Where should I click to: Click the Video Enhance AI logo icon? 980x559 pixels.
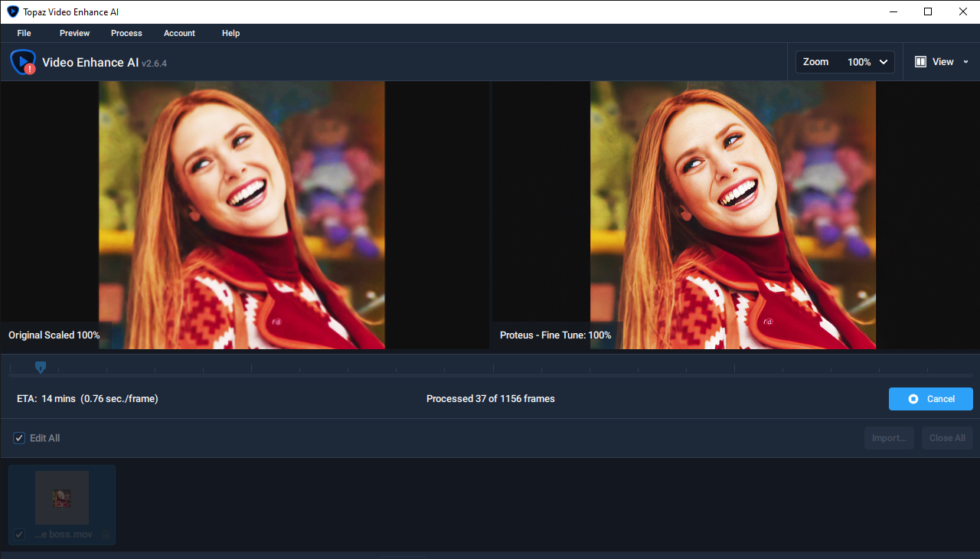[23, 62]
